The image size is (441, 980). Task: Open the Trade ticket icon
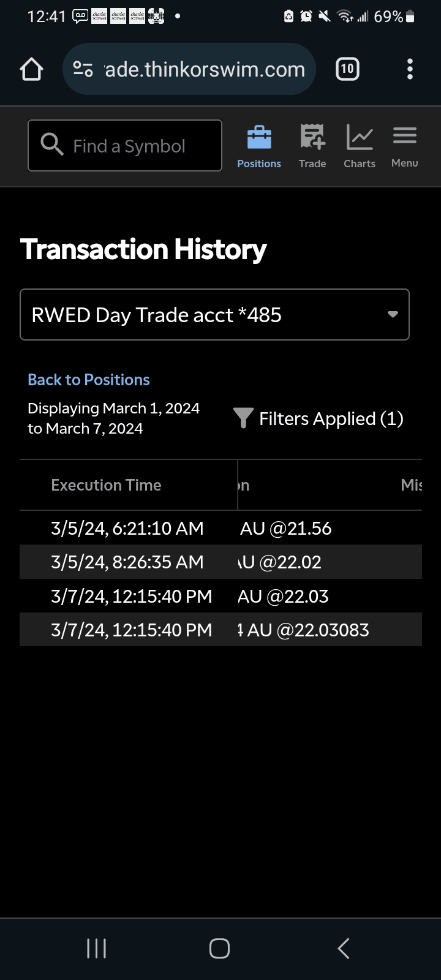click(312, 137)
